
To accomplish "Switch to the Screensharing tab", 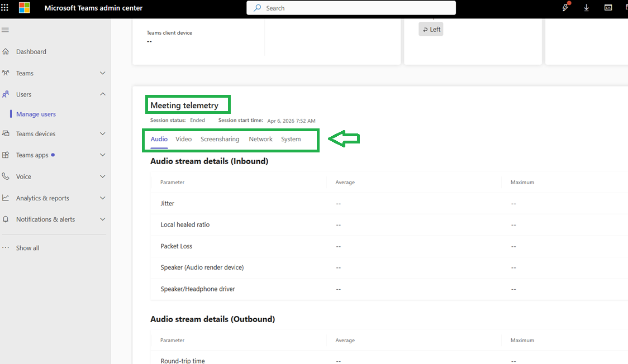I will pos(220,139).
